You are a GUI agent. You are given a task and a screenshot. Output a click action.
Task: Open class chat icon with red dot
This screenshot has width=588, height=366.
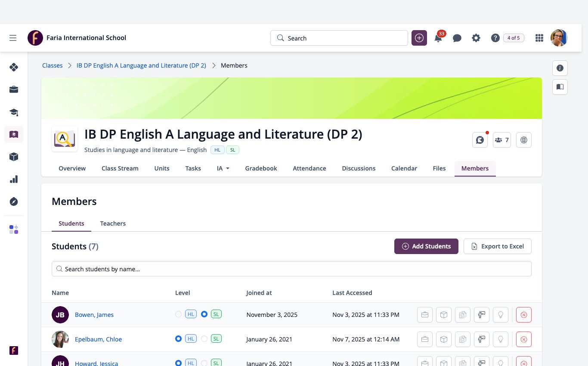coord(480,140)
